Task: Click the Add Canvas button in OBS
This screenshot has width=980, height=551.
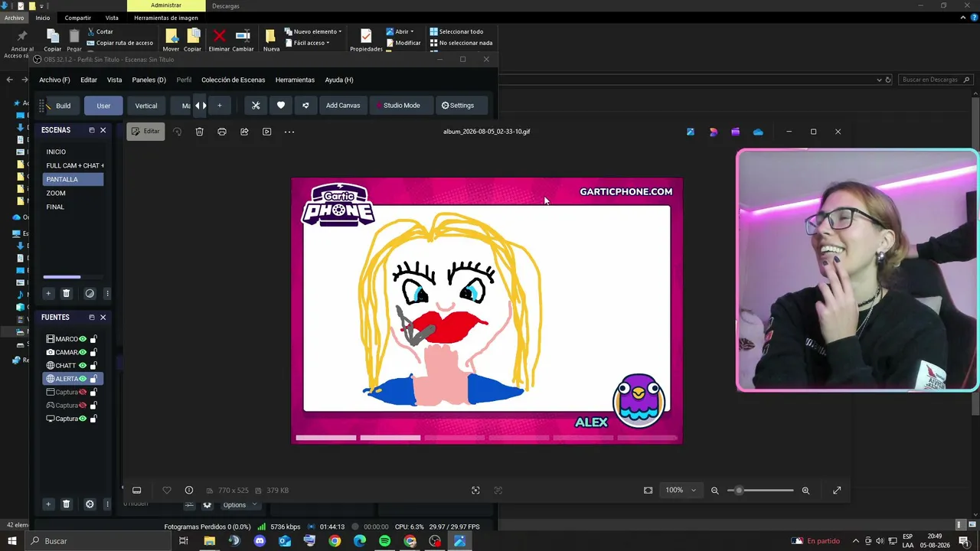Action: (x=343, y=106)
